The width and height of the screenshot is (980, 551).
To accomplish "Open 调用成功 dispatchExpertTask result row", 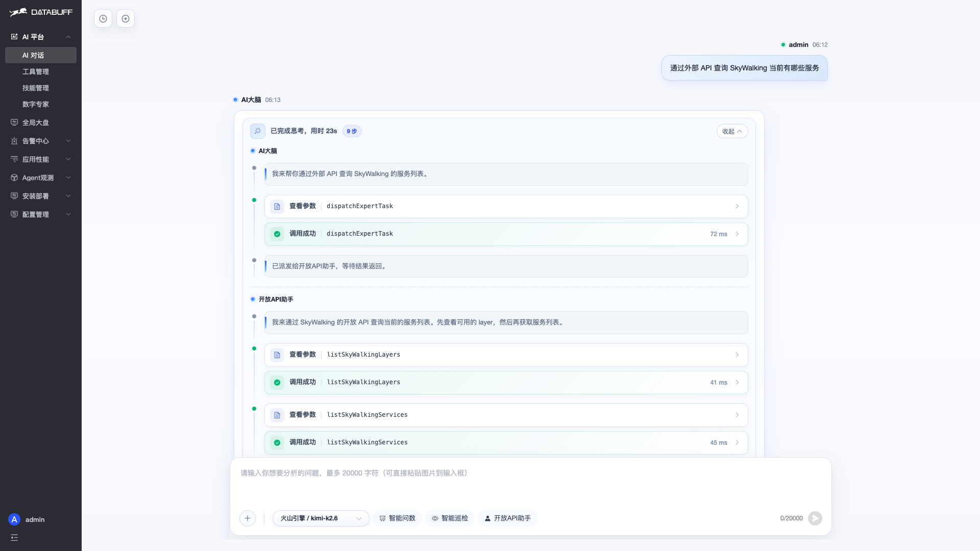I will [x=506, y=234].
